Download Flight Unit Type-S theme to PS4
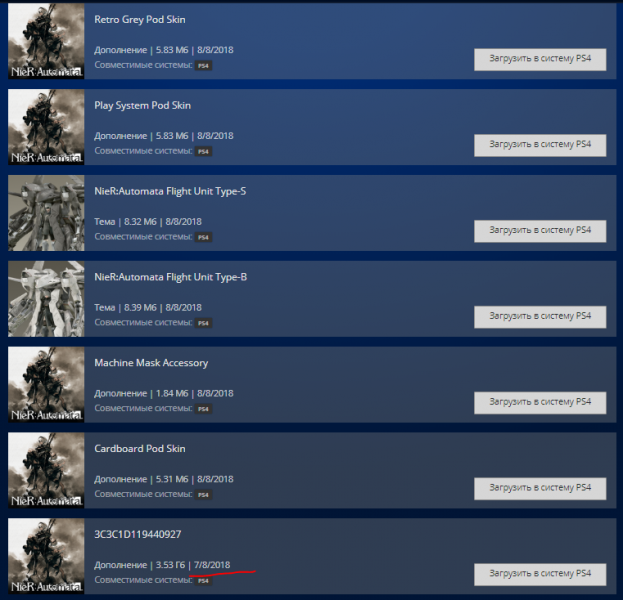 pos(540,231)
